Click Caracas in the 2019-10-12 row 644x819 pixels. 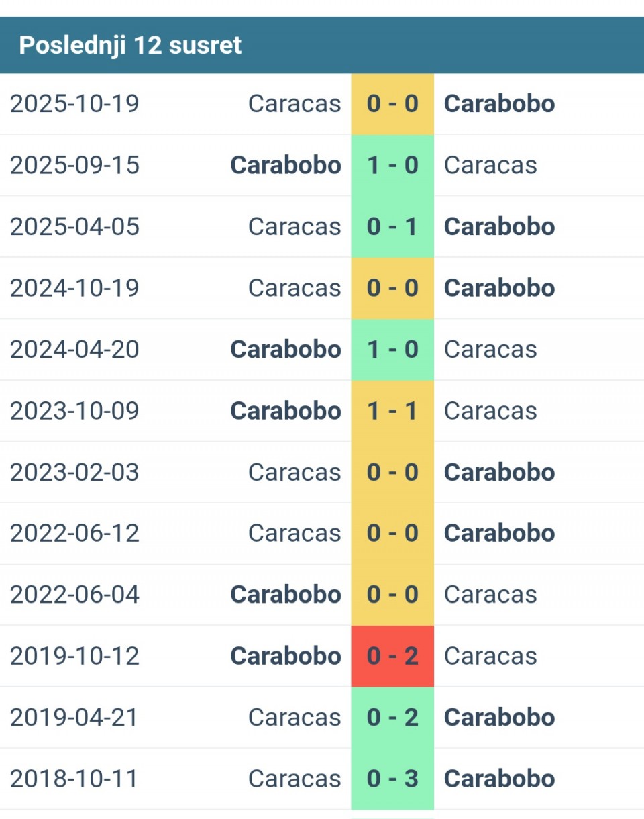tap(490, 656)
